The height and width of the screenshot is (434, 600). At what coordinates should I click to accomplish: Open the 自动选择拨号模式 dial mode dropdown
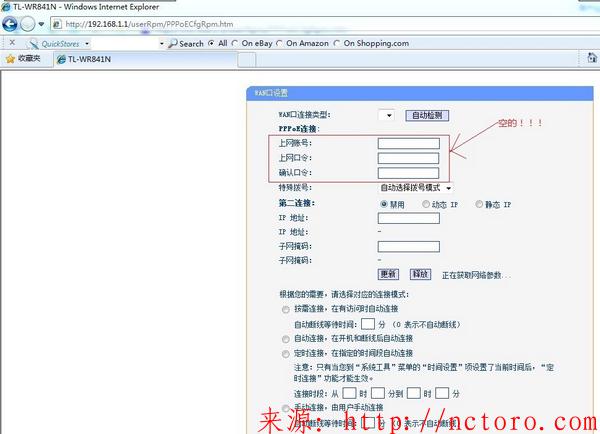pyautogui.click(x=416, y=188)
